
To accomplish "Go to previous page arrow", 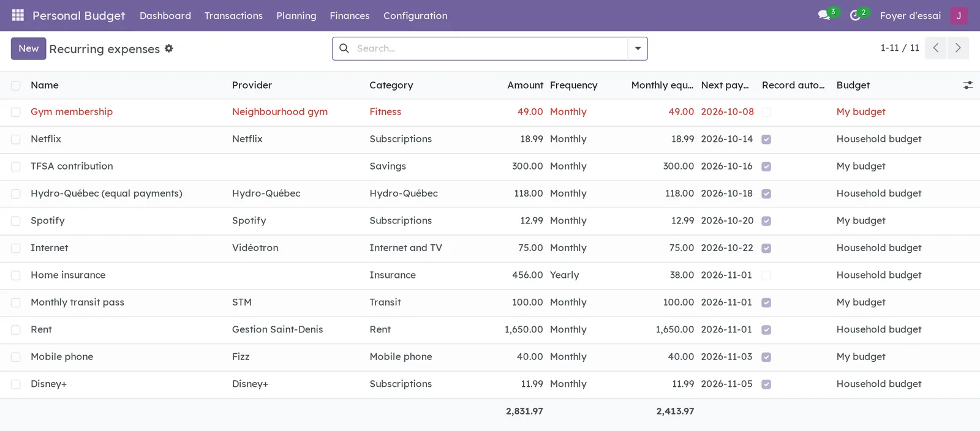I will pyautogui.click(x=935, y=48).
